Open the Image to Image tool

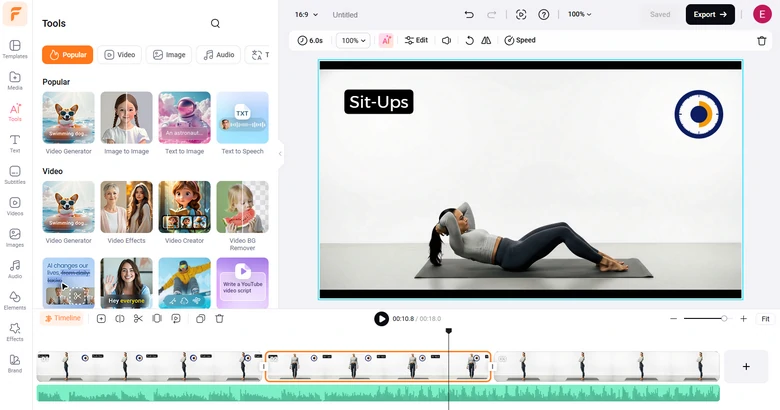pos(126,123)
